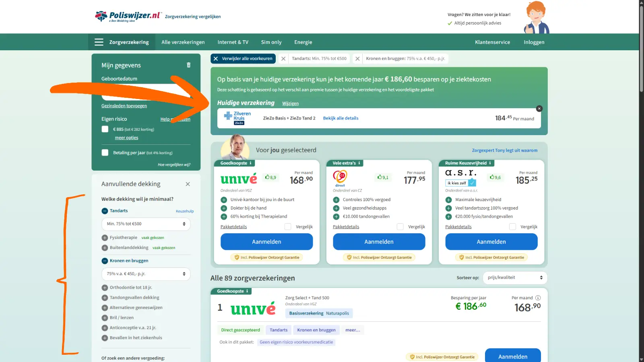Click Tony's expert photo
The height and width of the screenshot is (362, 644).
click(235, 148)
